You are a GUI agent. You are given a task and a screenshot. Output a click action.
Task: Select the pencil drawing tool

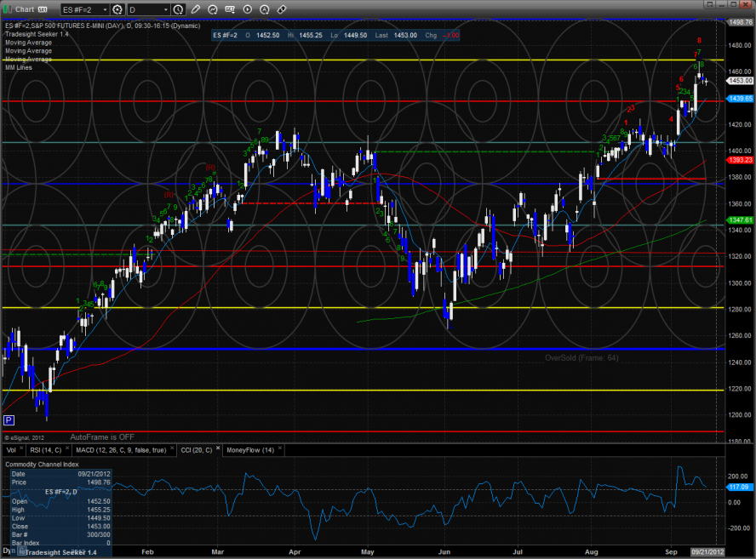[x=197, y=9]
